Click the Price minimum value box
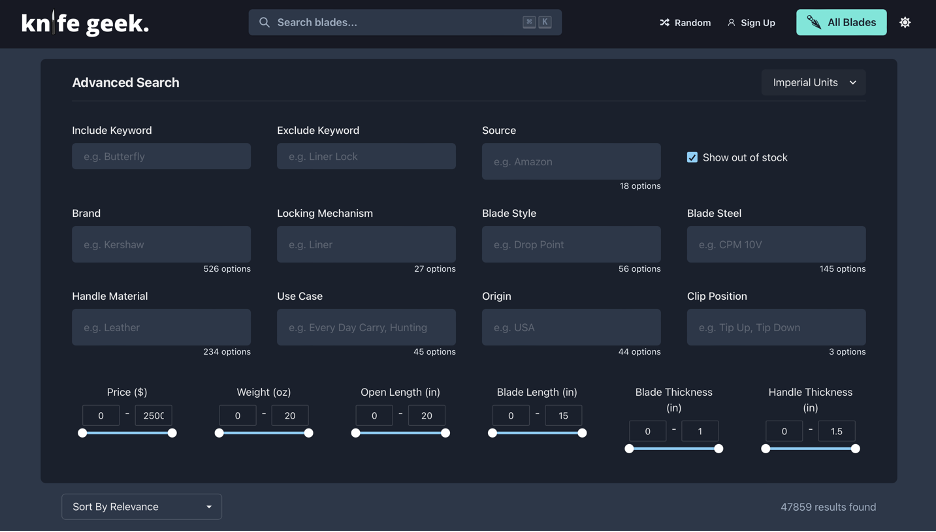The image size is (936, 532). pos(101,416)
